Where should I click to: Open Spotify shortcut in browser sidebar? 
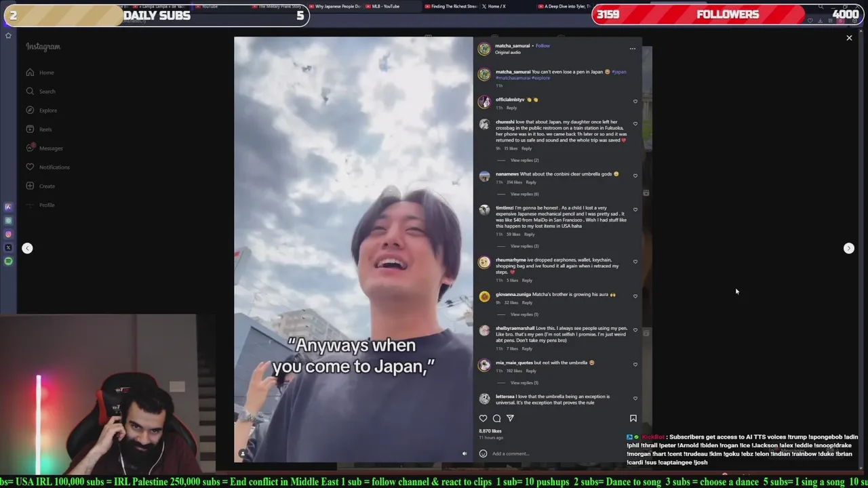pos(8,261)
